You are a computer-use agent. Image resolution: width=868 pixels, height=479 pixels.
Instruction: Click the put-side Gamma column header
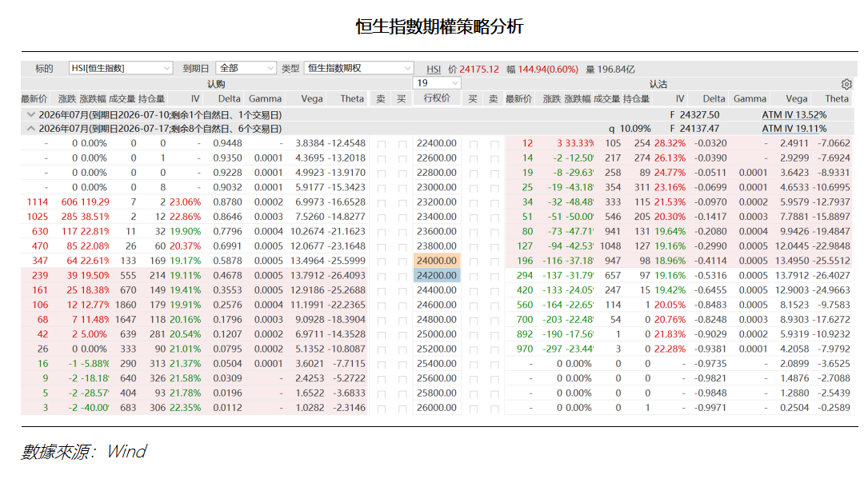click(750, 99)
